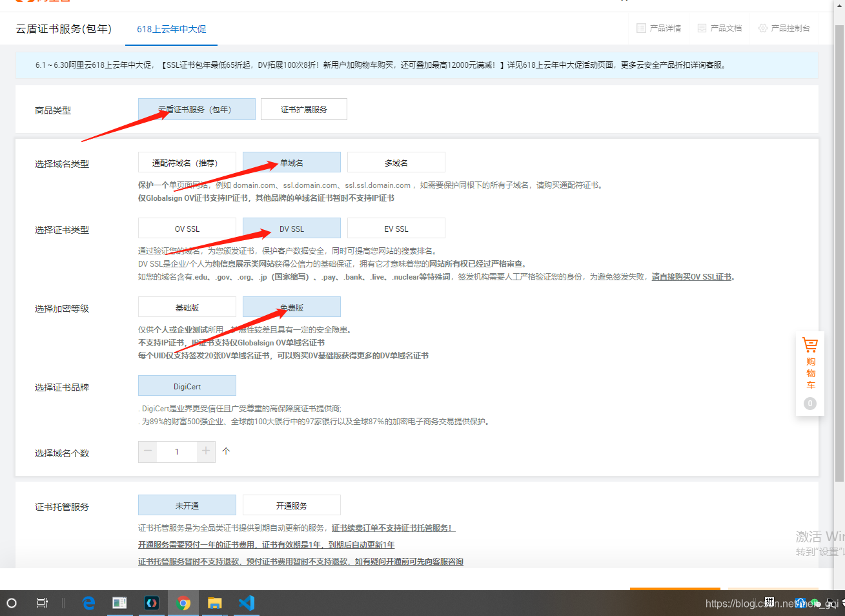Open the news reader app in taskbar
Screen dimensions: 845x616
120,603
